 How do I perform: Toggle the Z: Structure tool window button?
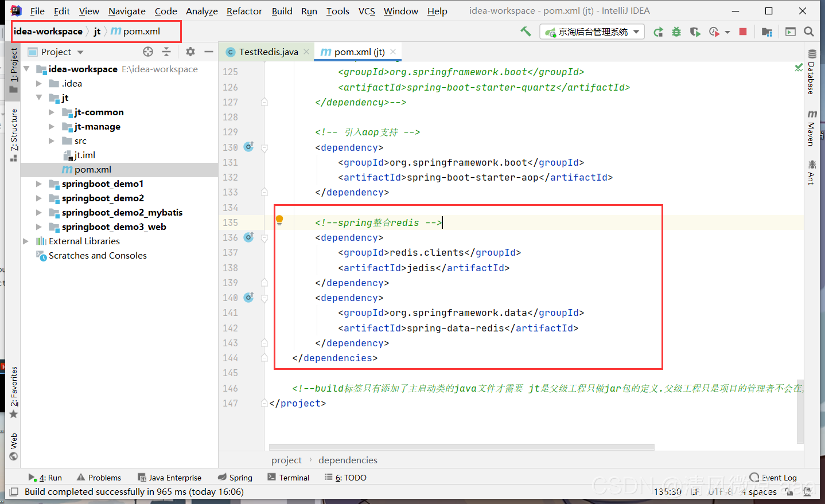click(14, 134)
